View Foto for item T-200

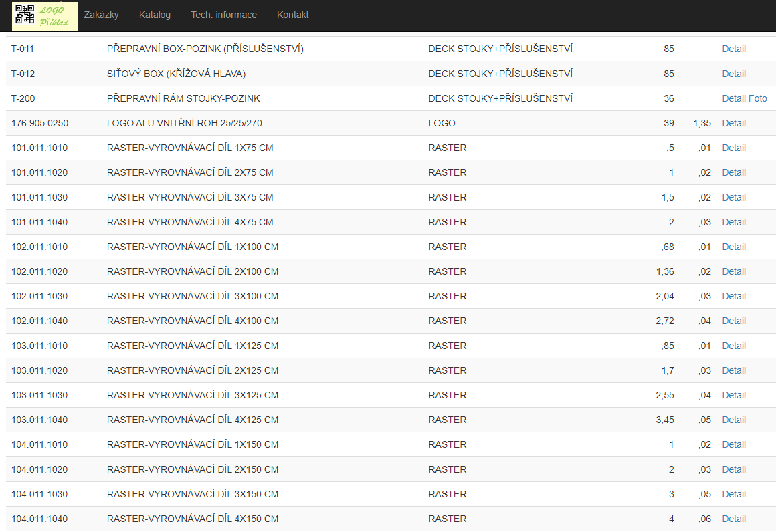[x=758, y=98]
